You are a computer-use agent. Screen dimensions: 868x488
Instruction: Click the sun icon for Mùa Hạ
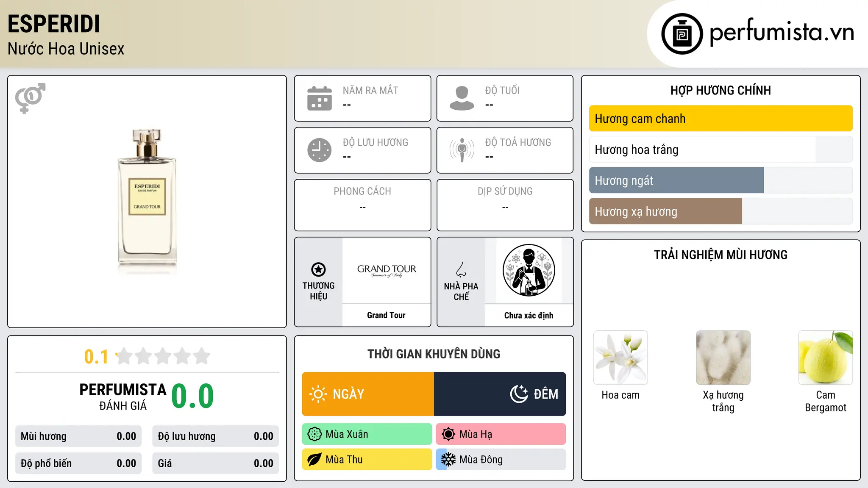448,434
